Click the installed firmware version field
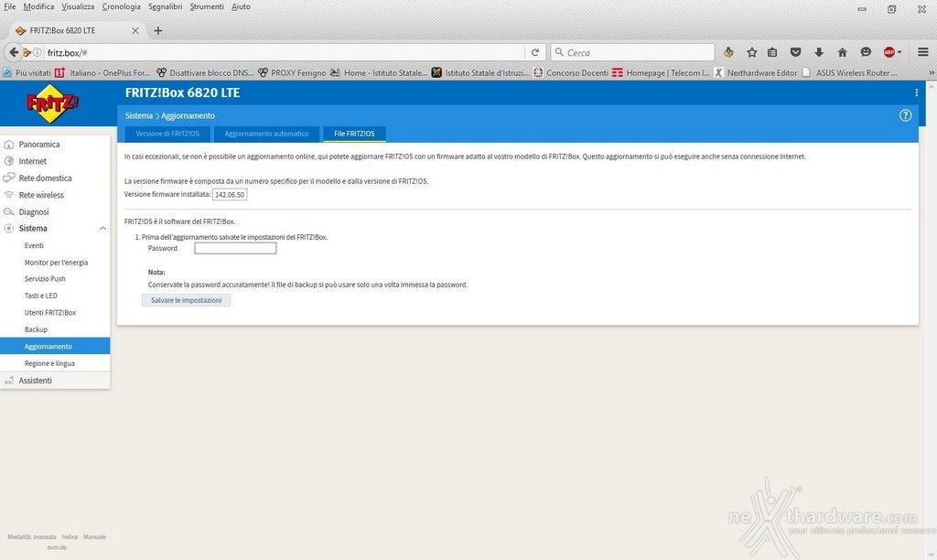This screenshot has height=560, width=937. 230,195
